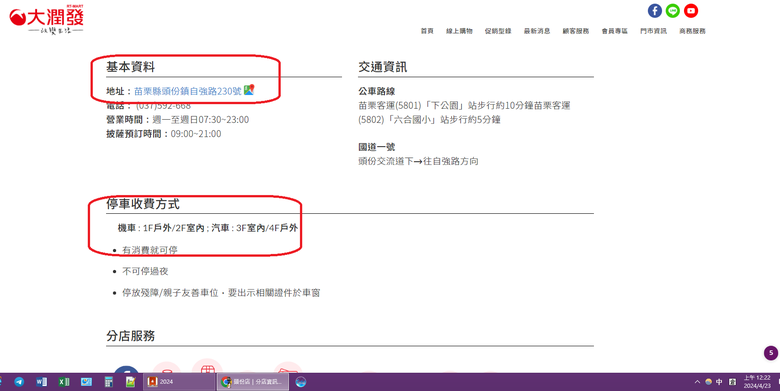This screenshot has height=391, width=780.
Task: Open the 促銷型錄 navigation menu item
Action: click(498, 31)
